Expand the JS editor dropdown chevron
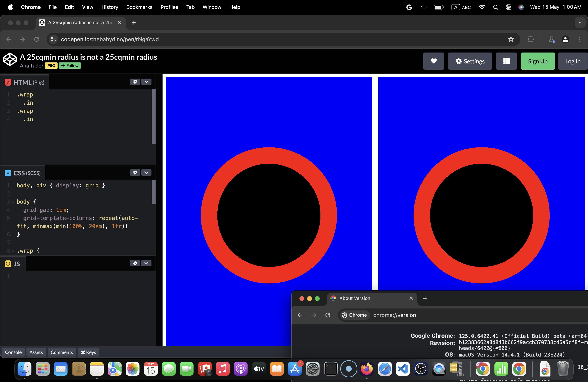The height and width of the screenshot is (382, 588). [x=146, y=263]
